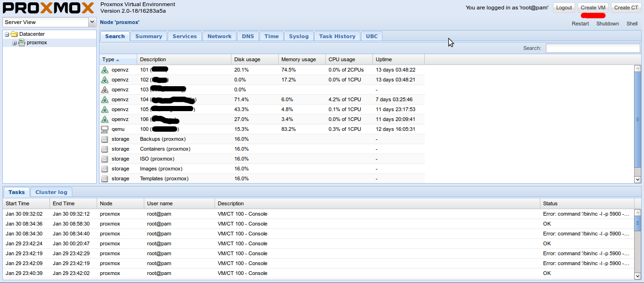The image size is (644, 283).
Task: Sort tasks by User name header
Action: (x=180, y=203)
